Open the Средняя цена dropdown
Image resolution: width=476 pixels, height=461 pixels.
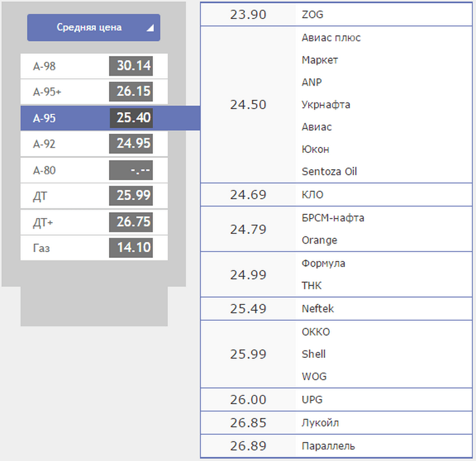(x=93, y=27)
